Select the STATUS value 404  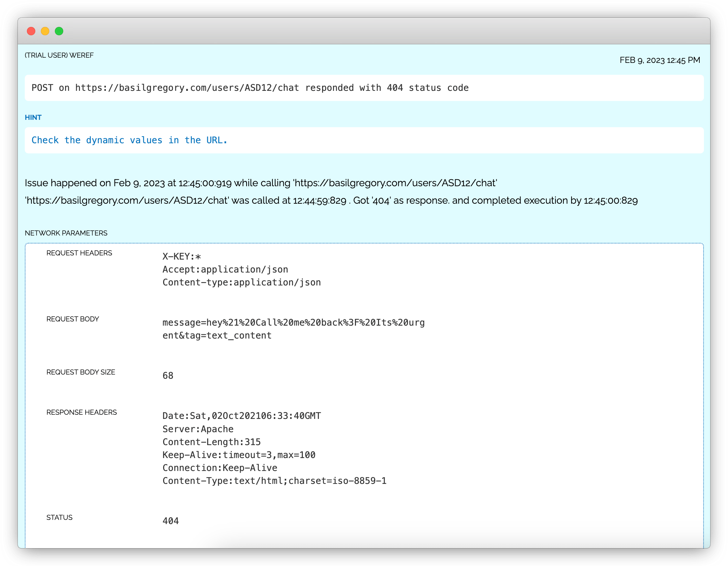click(170, 521)
